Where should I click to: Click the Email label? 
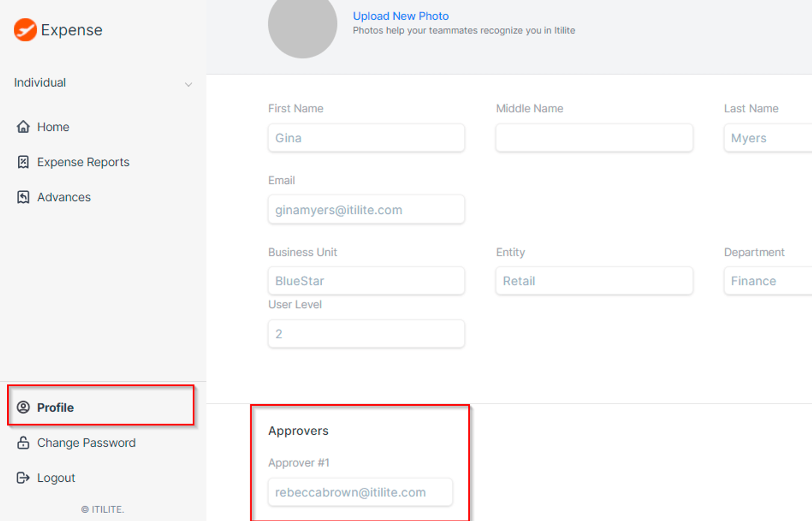(x=281, y=180)
